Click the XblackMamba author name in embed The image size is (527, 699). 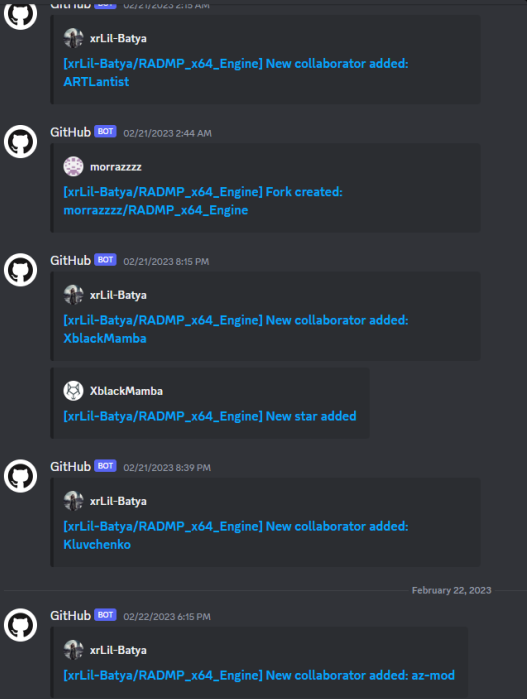pos(126,391)
